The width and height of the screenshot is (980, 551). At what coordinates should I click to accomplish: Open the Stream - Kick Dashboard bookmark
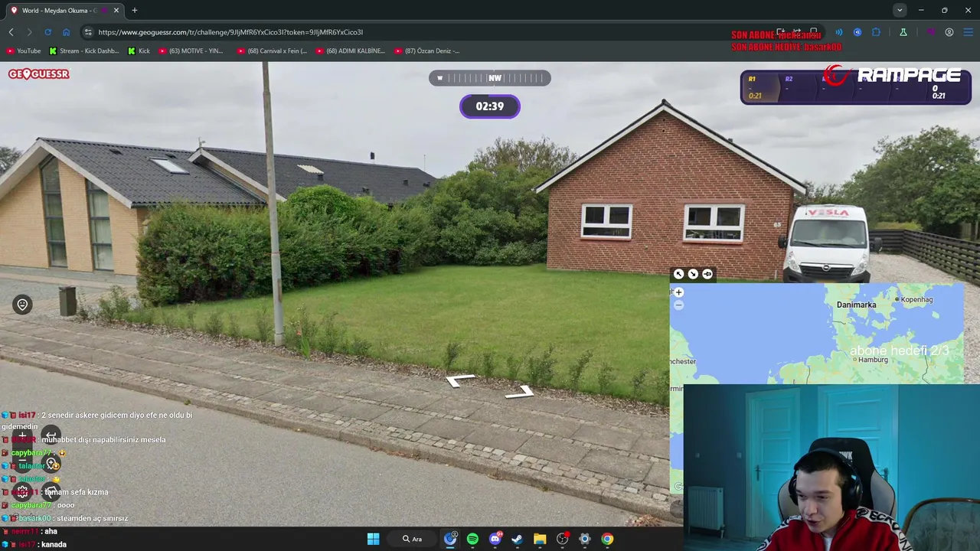point(84,51)
